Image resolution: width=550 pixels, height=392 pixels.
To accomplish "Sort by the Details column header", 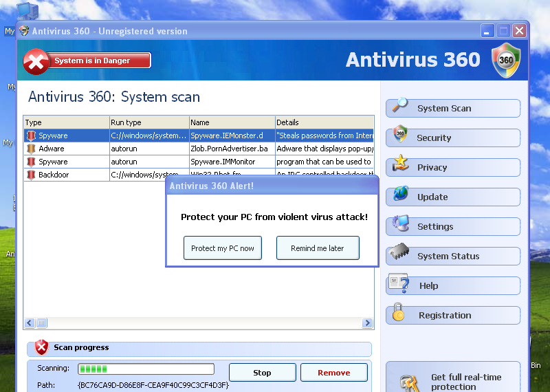I will tap(324, 122).
